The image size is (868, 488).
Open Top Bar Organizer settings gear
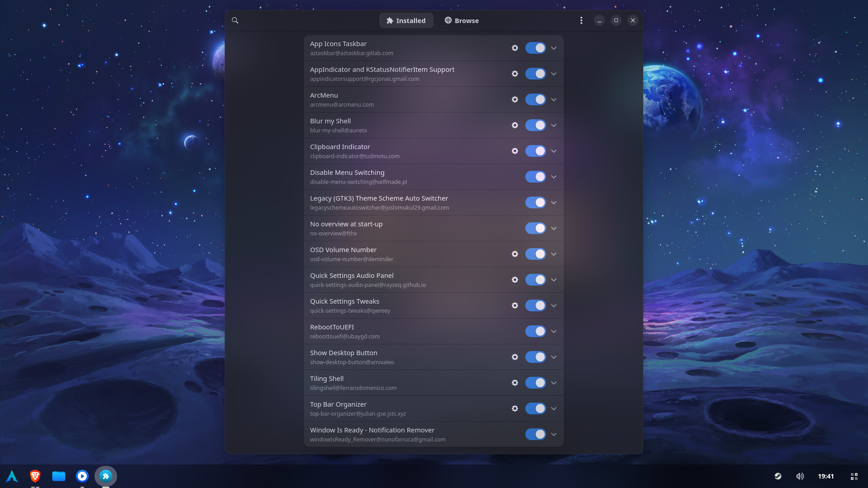515,408
